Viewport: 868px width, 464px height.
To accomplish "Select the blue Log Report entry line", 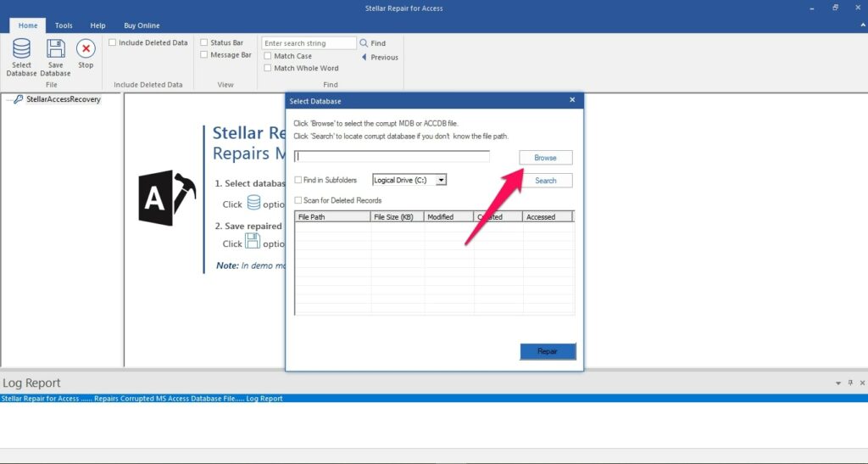I will click(x=434, y=398).
